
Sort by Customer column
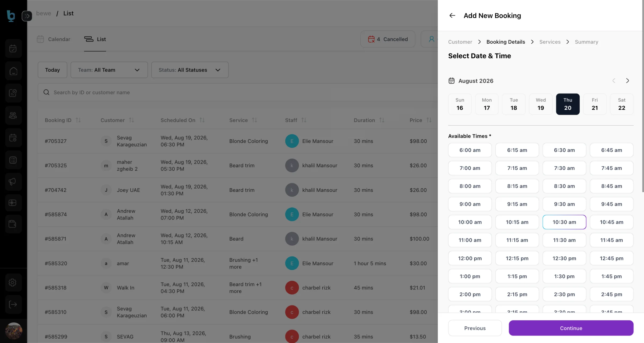coord(131,120)
